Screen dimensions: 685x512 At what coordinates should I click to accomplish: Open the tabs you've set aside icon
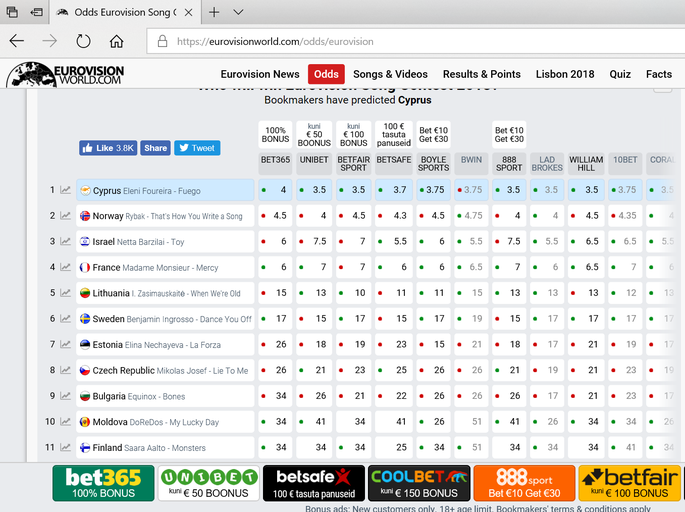coord(12,12)
